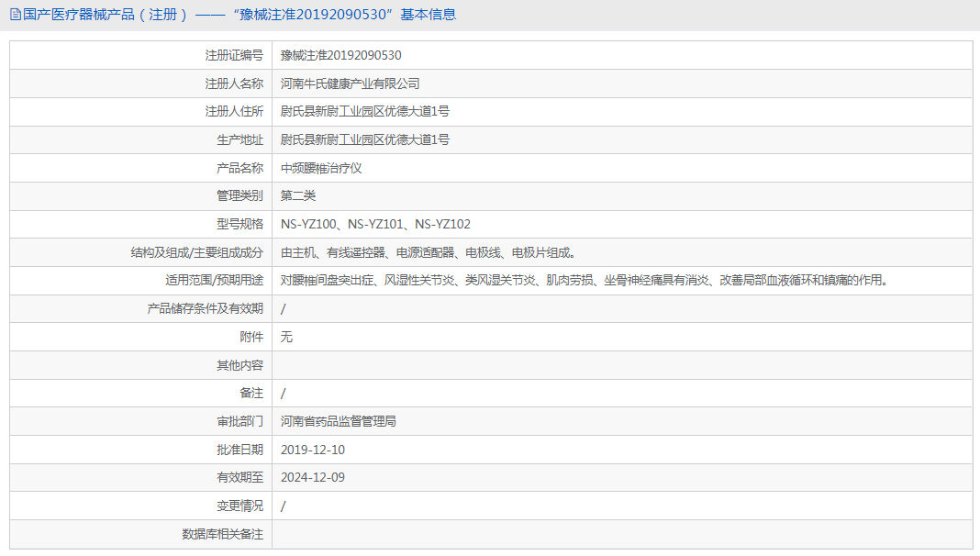This screenshot has height=556, width=980.
Task: Select structure text starting with 由主机、有线遥控器
Action: pos(429,252)
